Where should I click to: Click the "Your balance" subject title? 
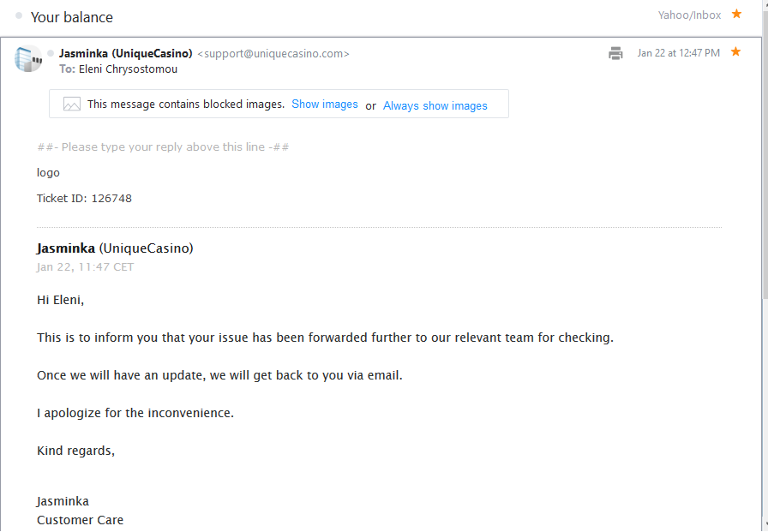click(72, 17)
